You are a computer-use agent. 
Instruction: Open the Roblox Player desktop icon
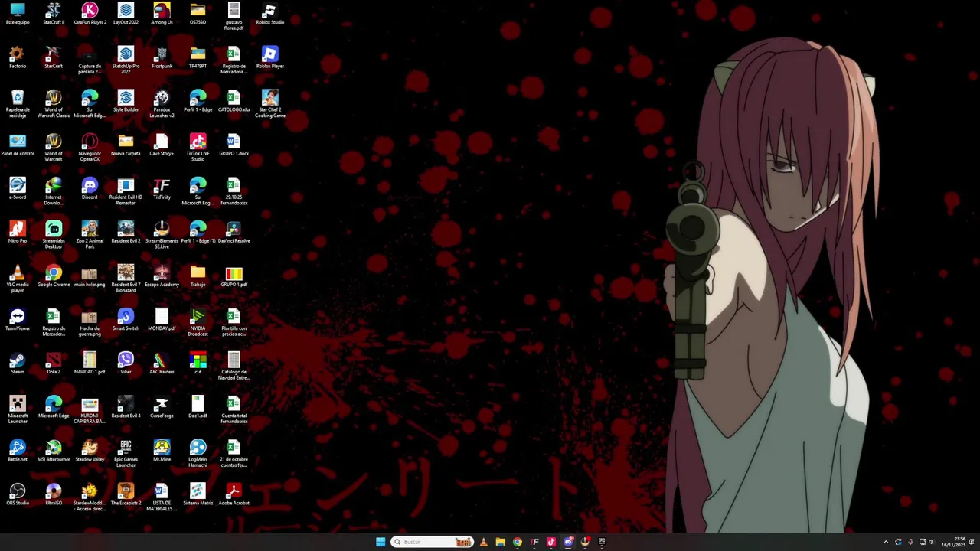click(x=269, y=57)
